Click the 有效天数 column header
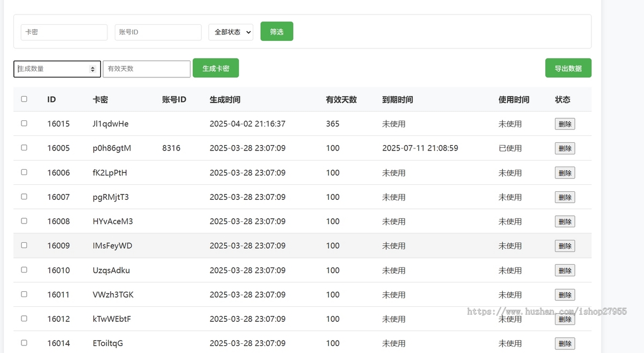Image resolution: width=644 pixels, height=353 pixels. [341, 99]
